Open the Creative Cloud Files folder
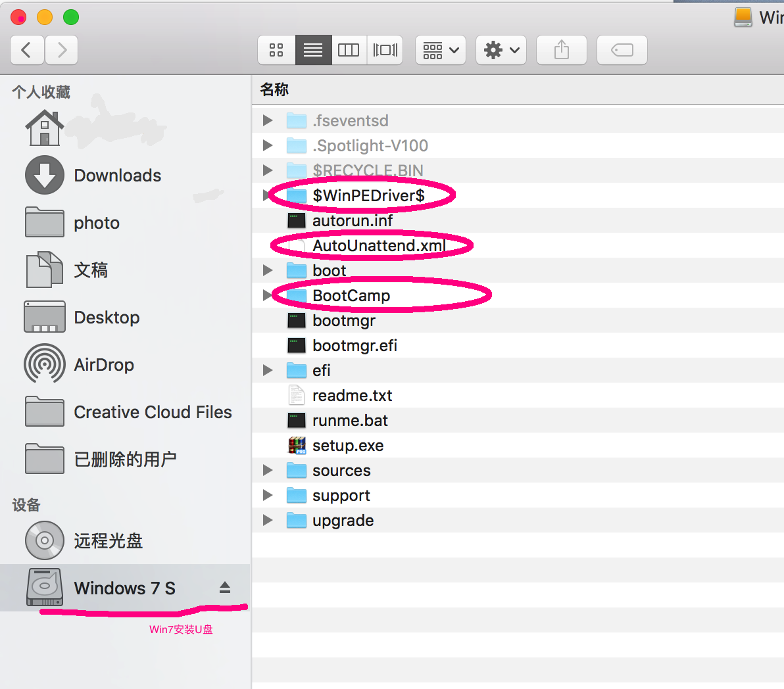 (153, 412)
